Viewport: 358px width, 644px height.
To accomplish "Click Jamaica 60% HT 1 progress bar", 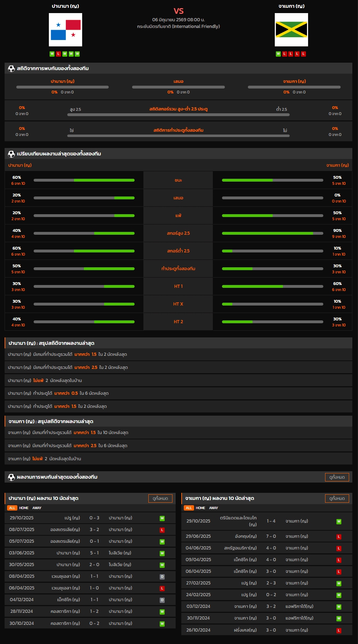I will click(273, 286).
